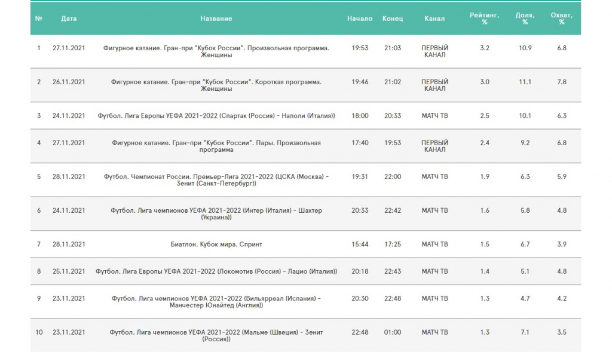Viewport: 612px width, 364px height.
Task: Click start time 15:44
Action: click(x=359, y=244)
